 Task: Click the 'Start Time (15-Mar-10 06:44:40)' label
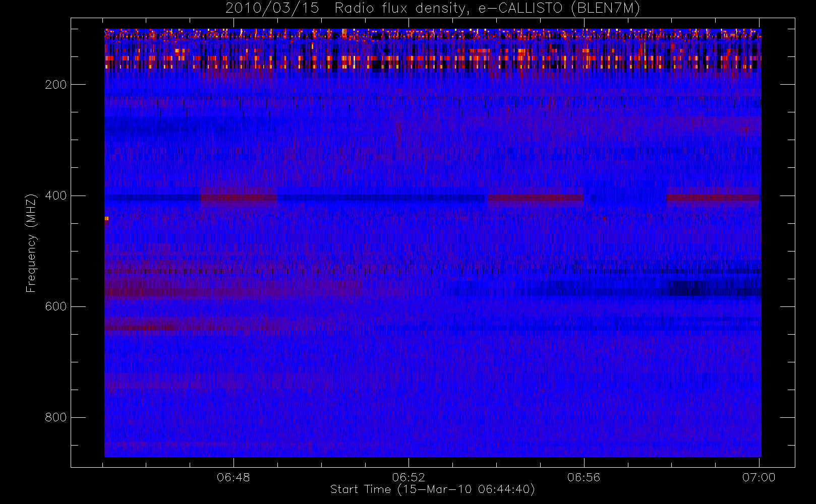coord(432,489)
